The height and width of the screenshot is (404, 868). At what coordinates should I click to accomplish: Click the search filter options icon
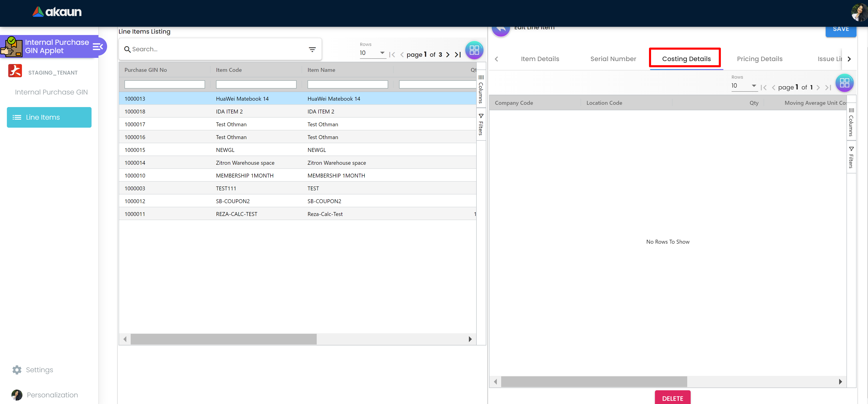pyautogui.click(x=312, y=50)
